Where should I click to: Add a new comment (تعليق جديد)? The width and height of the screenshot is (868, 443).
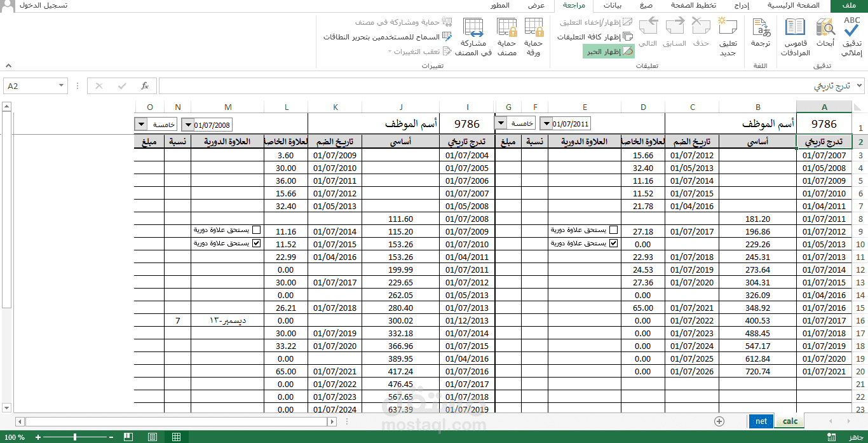727,37
